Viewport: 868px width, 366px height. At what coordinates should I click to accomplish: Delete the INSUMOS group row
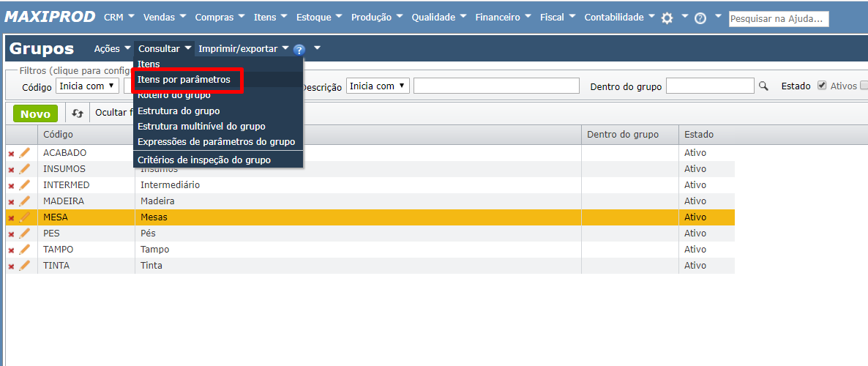pos(11,169)
